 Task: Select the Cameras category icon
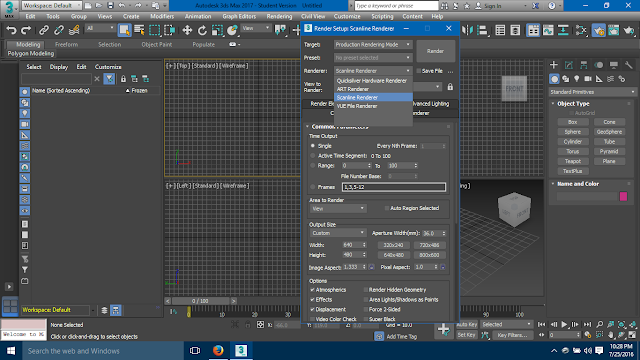(x=588, y=79)
